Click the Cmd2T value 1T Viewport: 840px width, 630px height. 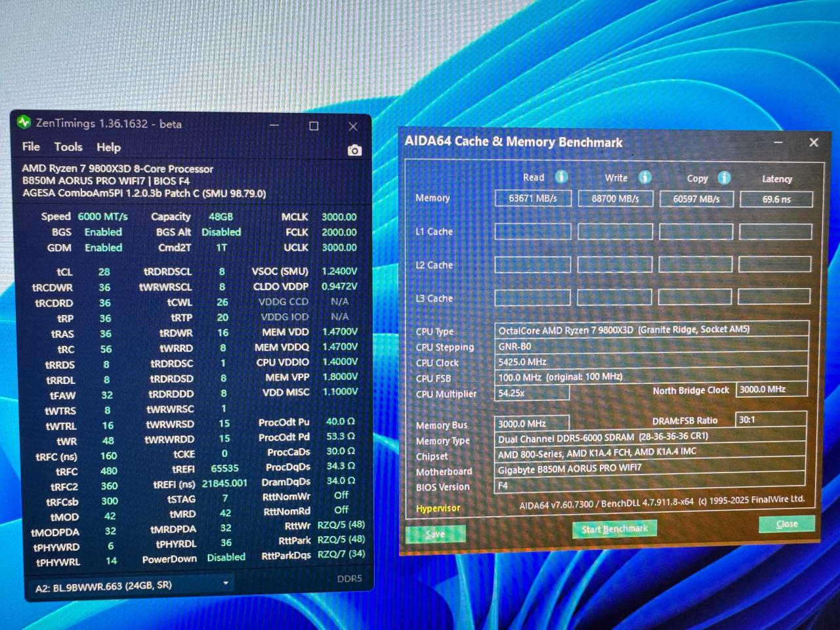click(222, 247)
